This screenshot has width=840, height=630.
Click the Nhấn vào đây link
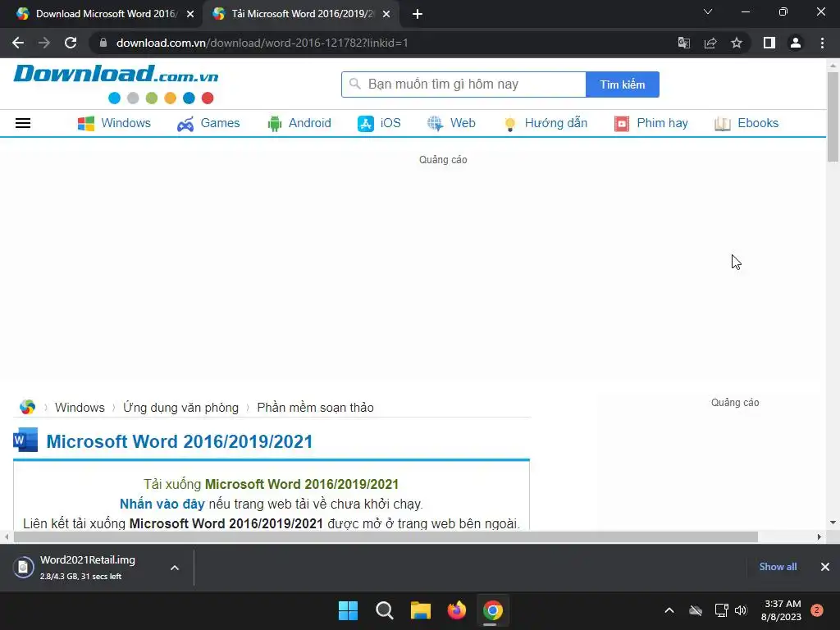pos(162,504)
